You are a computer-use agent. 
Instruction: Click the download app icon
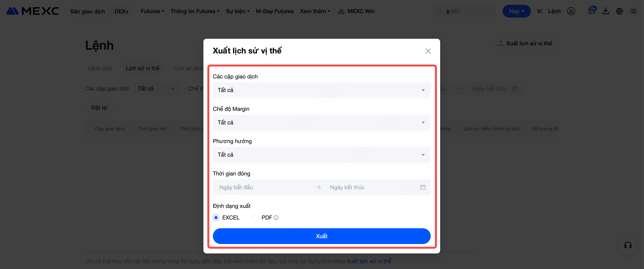(x=605, y=11)
